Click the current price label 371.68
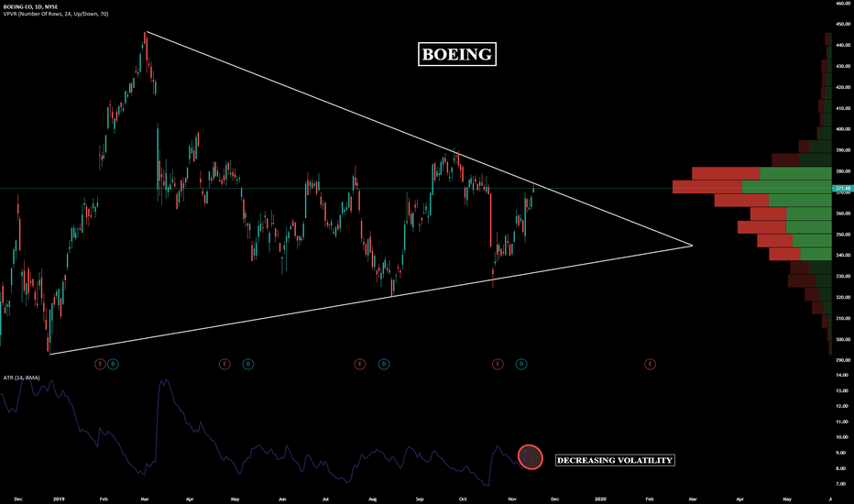The image size is (854, 504). (843, 189)
